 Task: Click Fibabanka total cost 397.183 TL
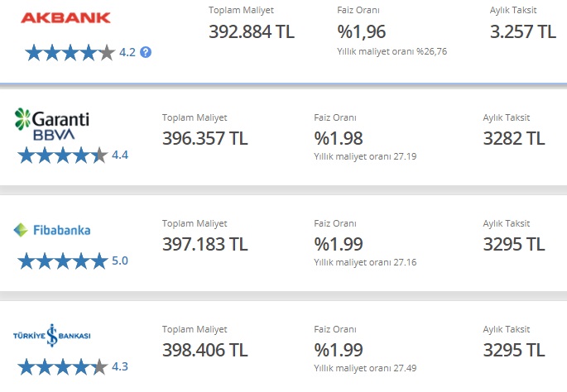coord(205,244)
